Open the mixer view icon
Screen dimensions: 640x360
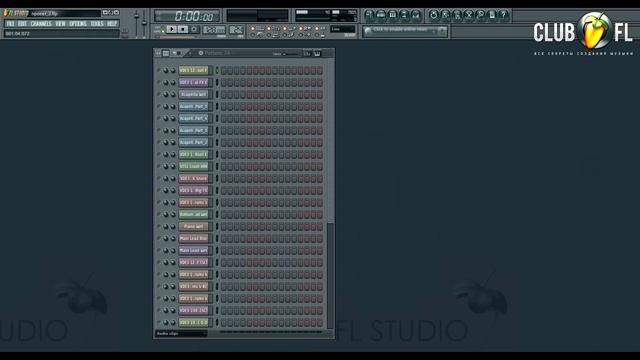click(416, 15)
